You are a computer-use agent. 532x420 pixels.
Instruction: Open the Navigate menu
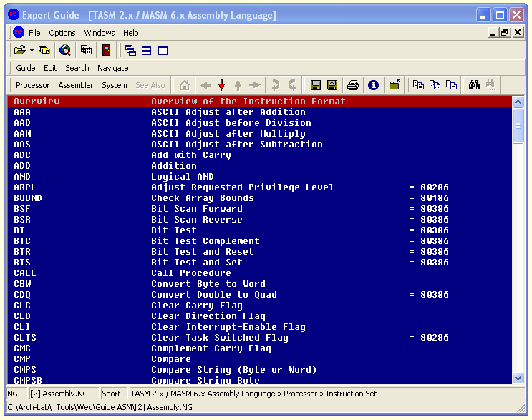(x=113, y=68)
